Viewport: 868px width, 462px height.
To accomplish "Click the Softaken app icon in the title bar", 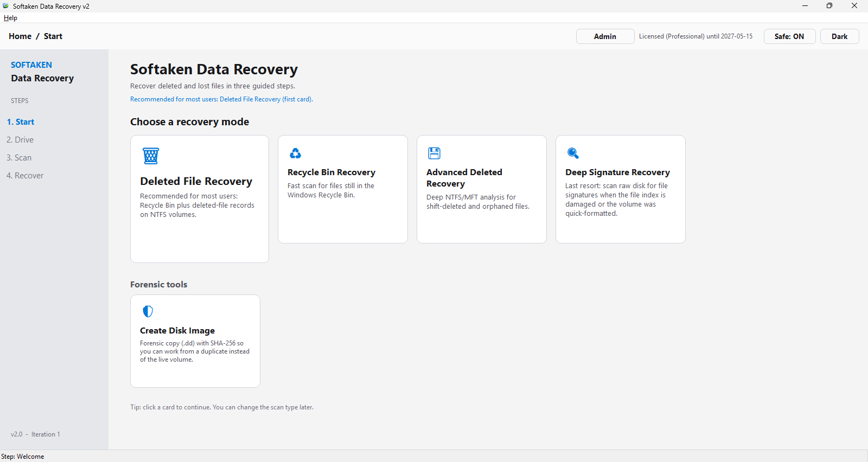I will tap(5, 6).
